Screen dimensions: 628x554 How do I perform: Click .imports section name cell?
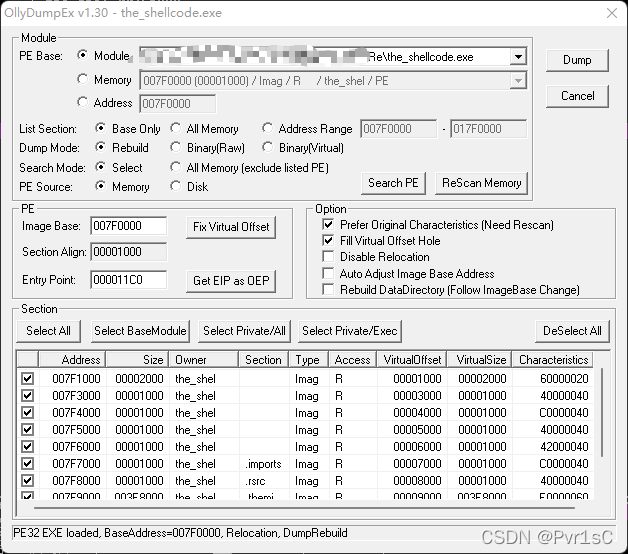pyautogui.click(x=263, y=464)
